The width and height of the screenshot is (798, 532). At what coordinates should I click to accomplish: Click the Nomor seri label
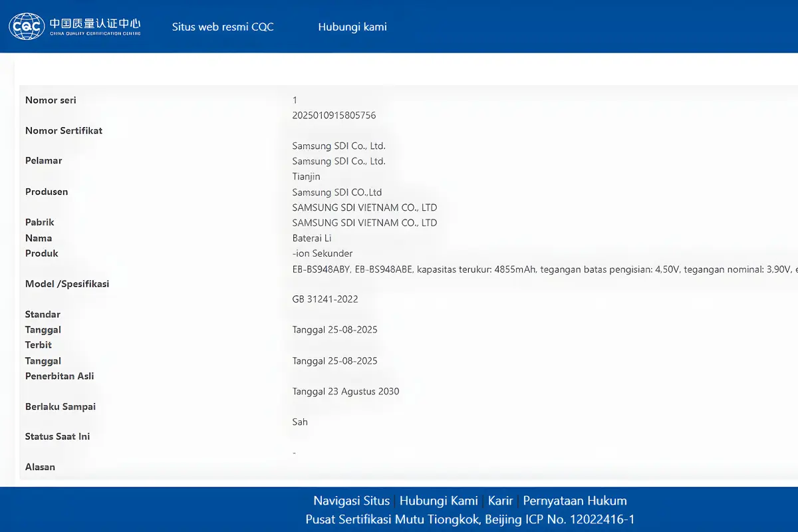pyautogui.click(x=51, y=100)
